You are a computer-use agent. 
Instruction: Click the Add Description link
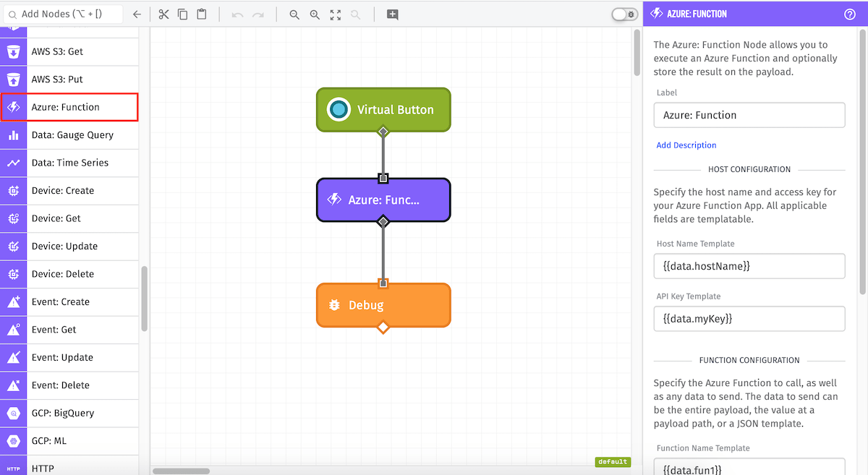[686, 145]
